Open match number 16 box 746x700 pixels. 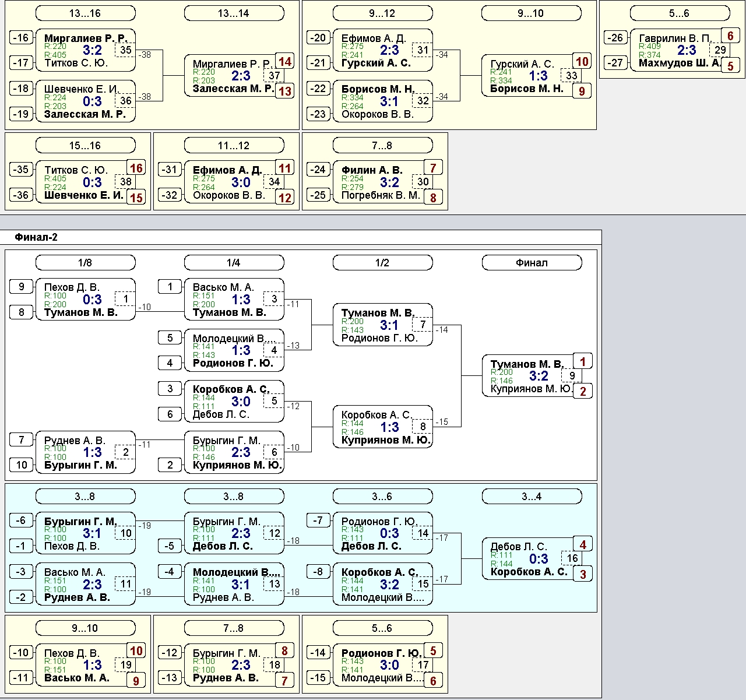click(572, 558)
